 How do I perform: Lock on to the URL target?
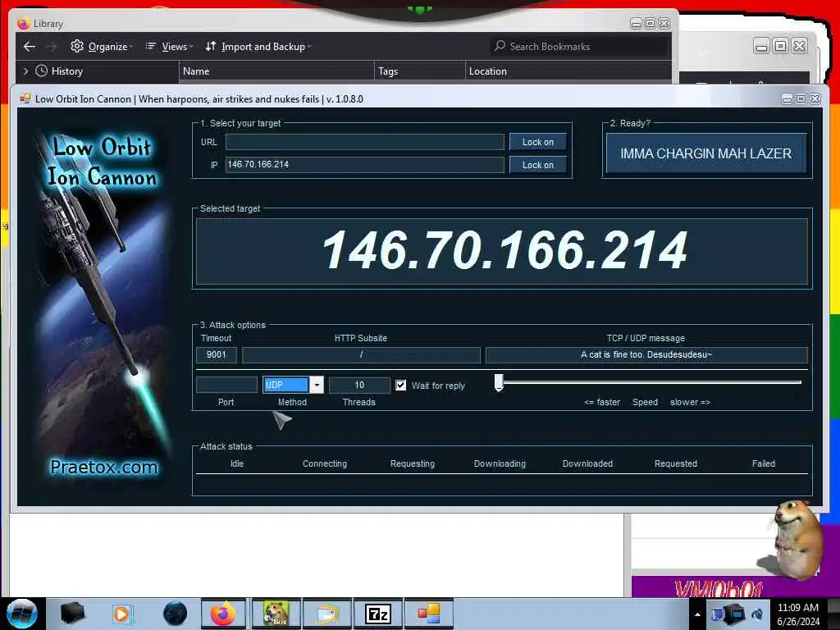point(538,142)
